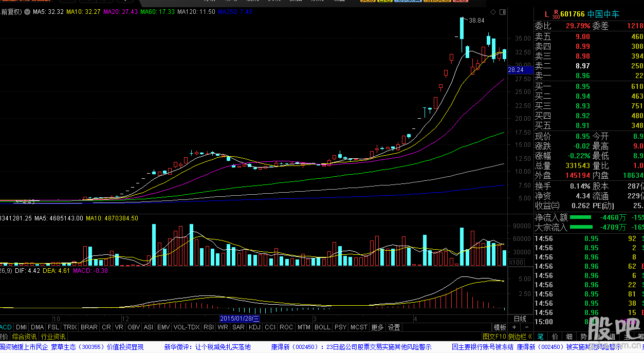Click the MA60: 17.33 label
This screenshot has height=353, width=644.
(157, 11)
